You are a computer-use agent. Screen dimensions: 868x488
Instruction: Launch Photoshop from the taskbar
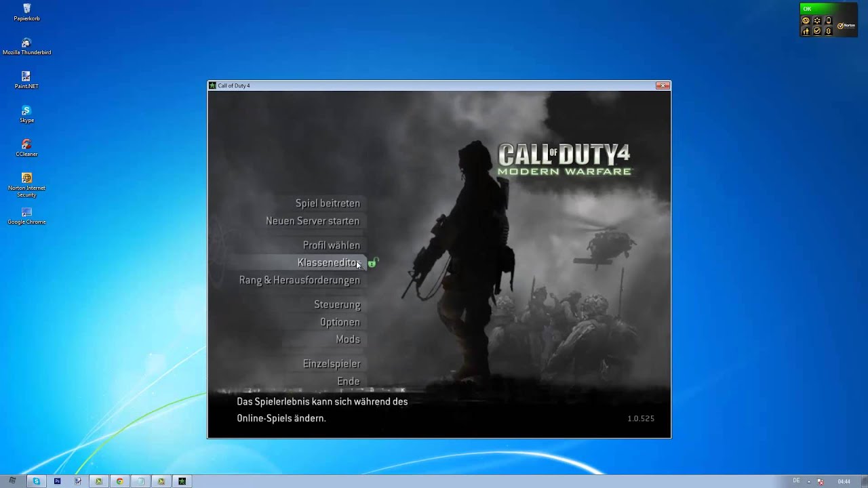[x=57, y=481]
